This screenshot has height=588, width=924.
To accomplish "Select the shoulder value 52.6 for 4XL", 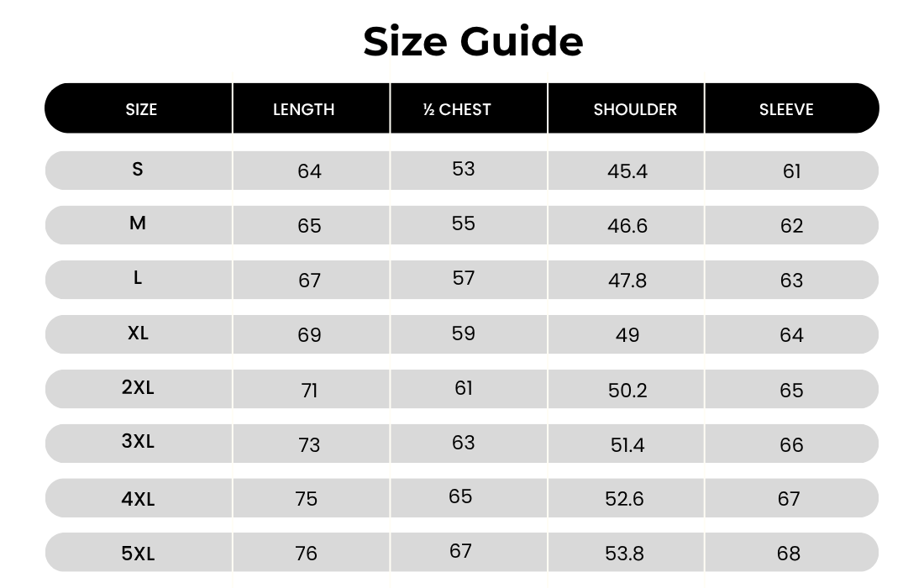I will [x=624, y=499].
